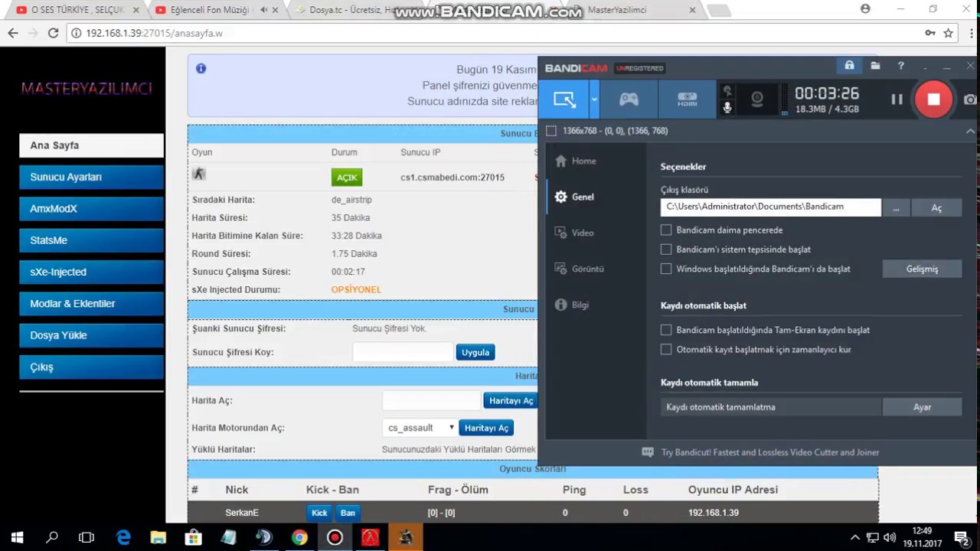Open Bandicam help question mark
980x551 pixels.
click(x=901, y=67)
